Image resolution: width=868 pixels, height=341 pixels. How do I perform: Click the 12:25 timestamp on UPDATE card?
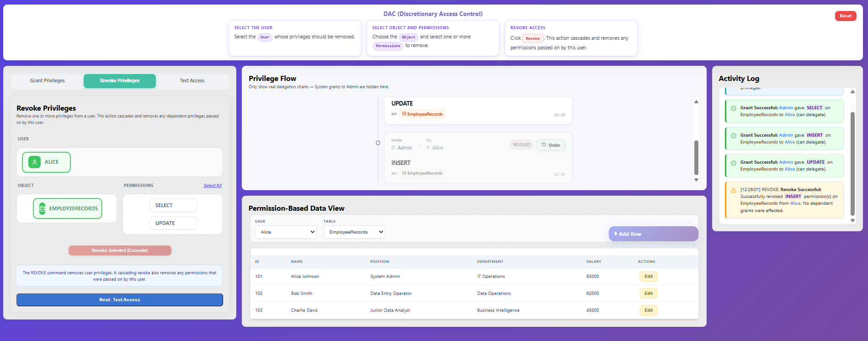coord(559,115)
